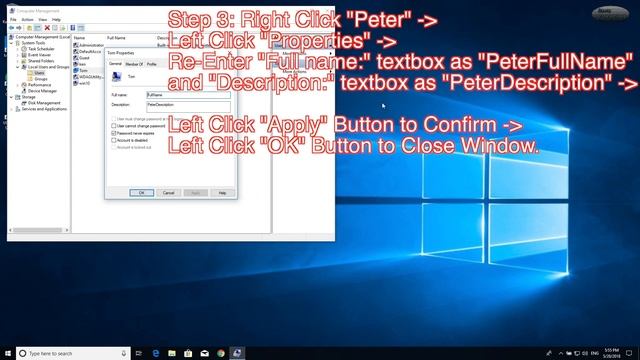
Task: Click the Up one level folder toolbar icon
Action: pyautogui.click(x=29, y=28)
